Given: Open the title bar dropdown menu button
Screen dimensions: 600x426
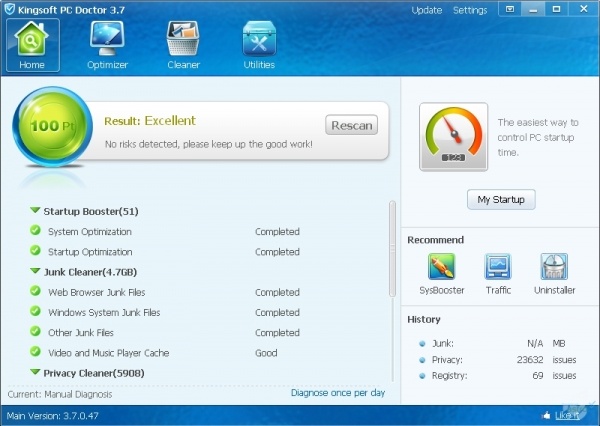Looking at the screenshot, I should tap(510, 9).
